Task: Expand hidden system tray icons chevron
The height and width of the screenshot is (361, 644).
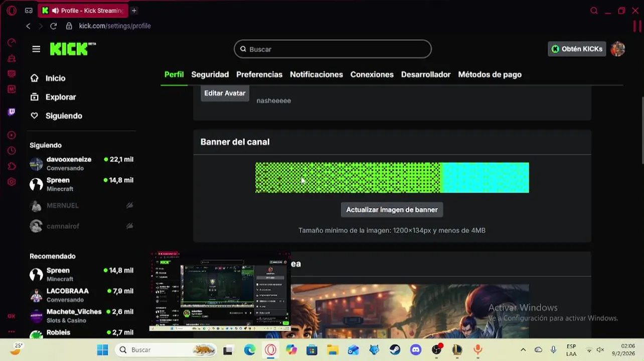Action: pos(523,350)
